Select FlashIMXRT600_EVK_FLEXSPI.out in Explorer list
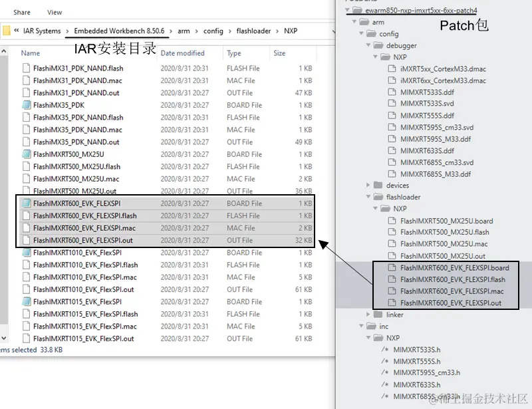532x409 pixels. tap(82, 240)
